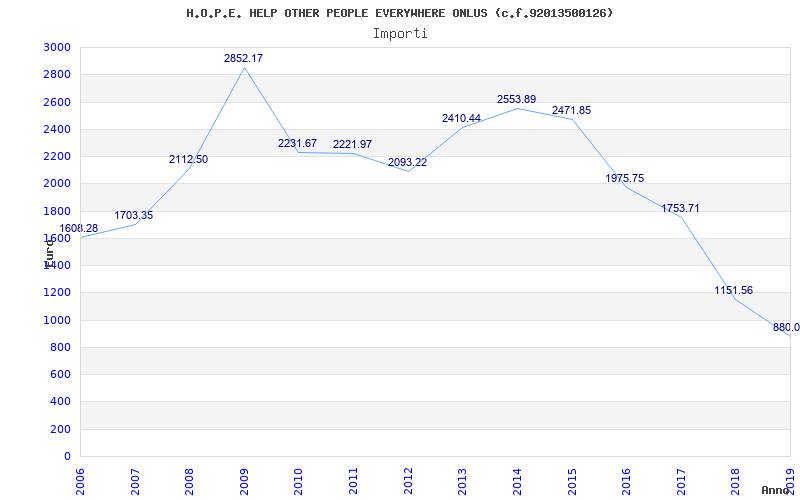The image size is (800, 500).
Task: Click the x-axis year 2012
Action: 408,480
